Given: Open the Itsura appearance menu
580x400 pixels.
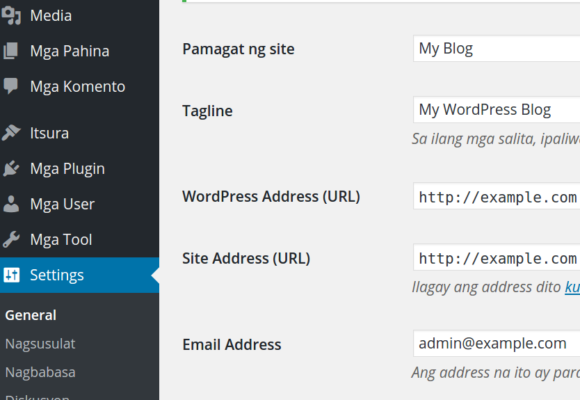Looking at the screenshot, I should [x=80, y=133].
